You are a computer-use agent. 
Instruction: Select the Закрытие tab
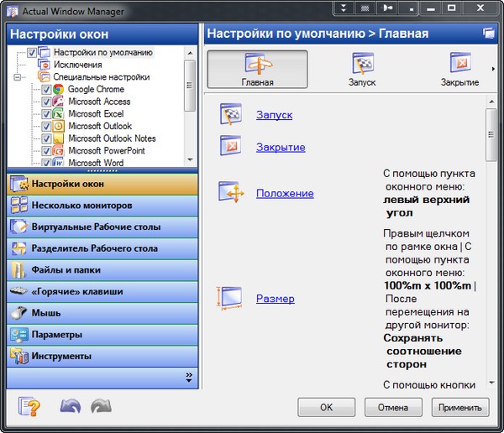[x=459, y=69]
